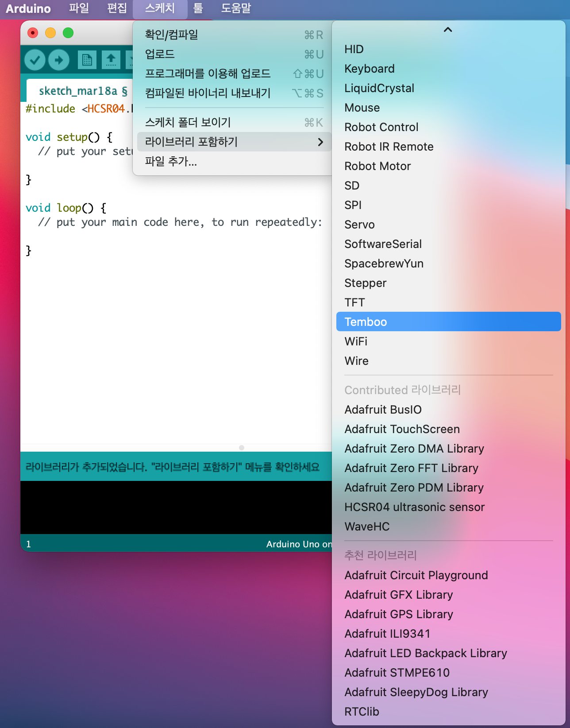Include the WaveHC library
This screenshot has height=728, width=570.
449,527
